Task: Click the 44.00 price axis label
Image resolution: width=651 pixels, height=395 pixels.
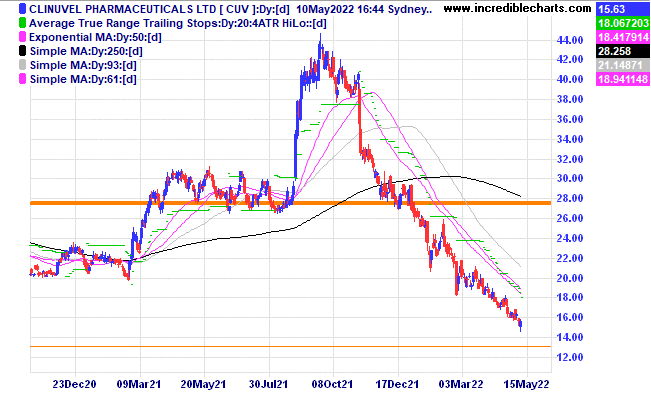Action: (570, 40)
